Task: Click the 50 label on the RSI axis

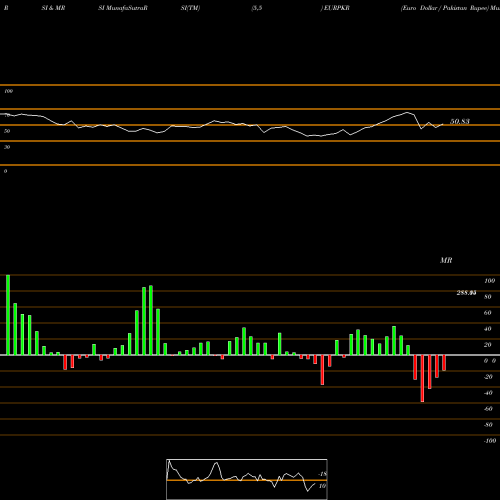Action: coord(7,131)
